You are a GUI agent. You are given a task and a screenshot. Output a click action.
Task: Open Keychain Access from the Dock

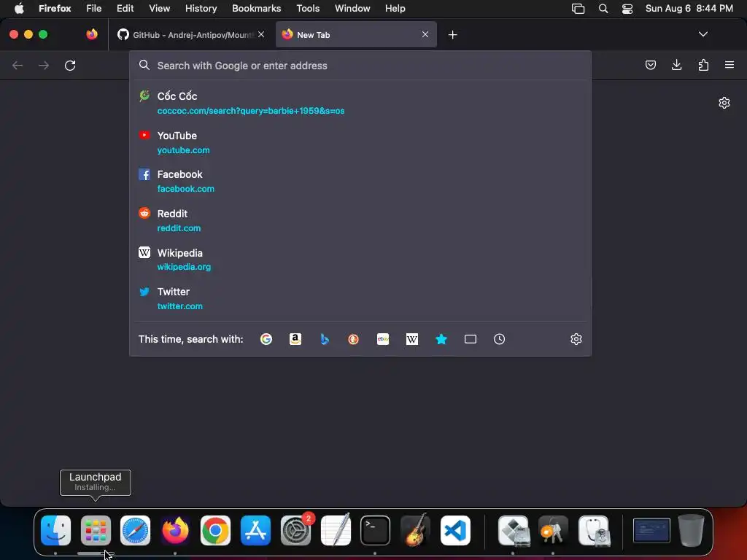pyautogui.click(x=553, y=530)
